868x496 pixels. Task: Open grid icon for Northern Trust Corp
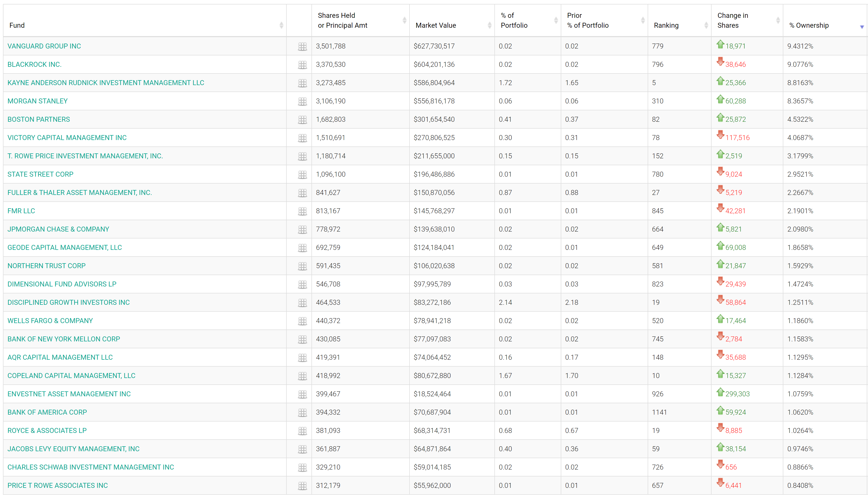coord(302,266)
